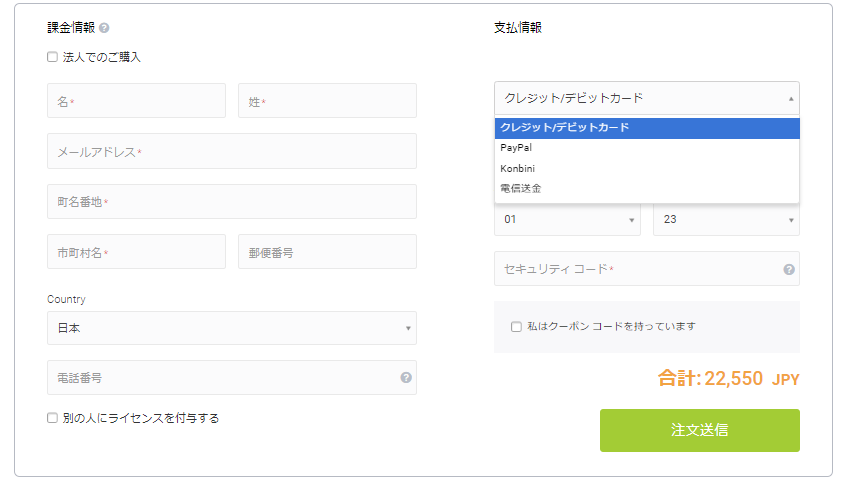Expand expiration year dropdown showing 23

(x=725, y=220)
